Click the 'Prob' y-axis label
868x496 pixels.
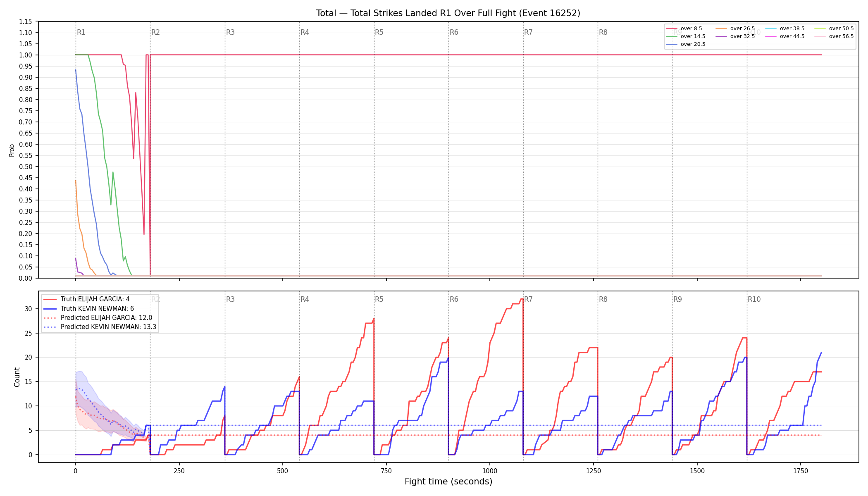click(12, 150)
